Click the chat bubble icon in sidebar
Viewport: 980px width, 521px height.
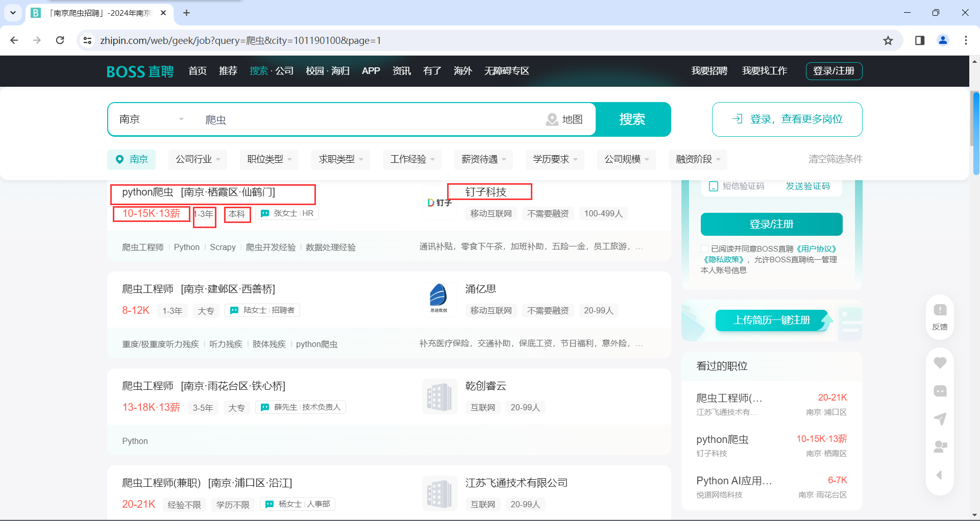(940, 391)
